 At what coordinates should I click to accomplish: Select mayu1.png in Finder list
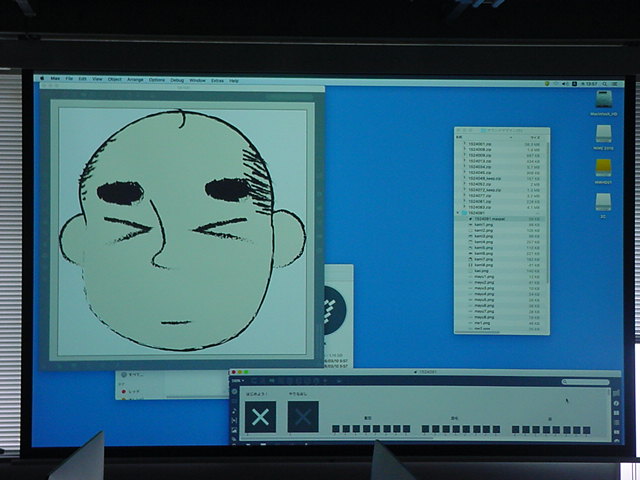point(484,276)
